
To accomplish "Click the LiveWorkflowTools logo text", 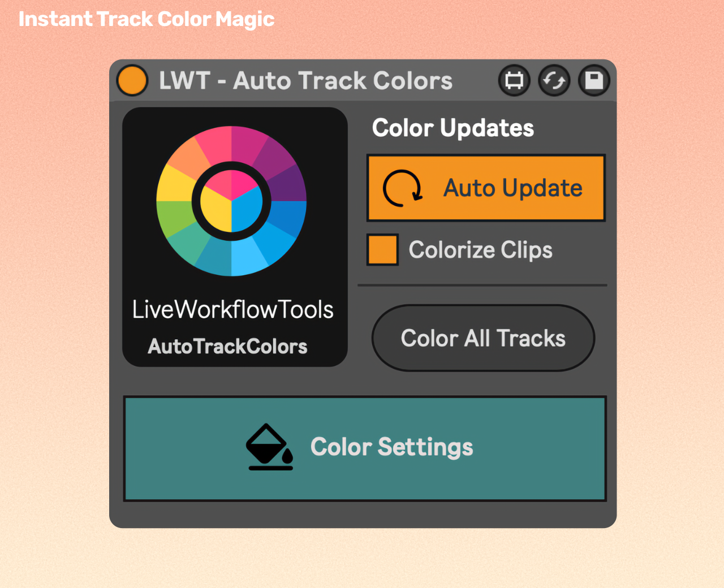I will [232, 309].
